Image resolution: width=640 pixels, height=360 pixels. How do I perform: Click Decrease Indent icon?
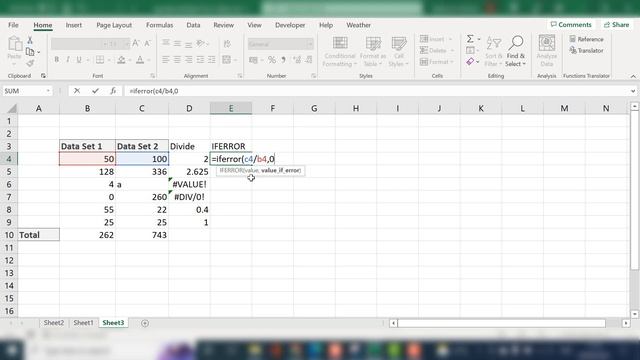click(200, 60)
